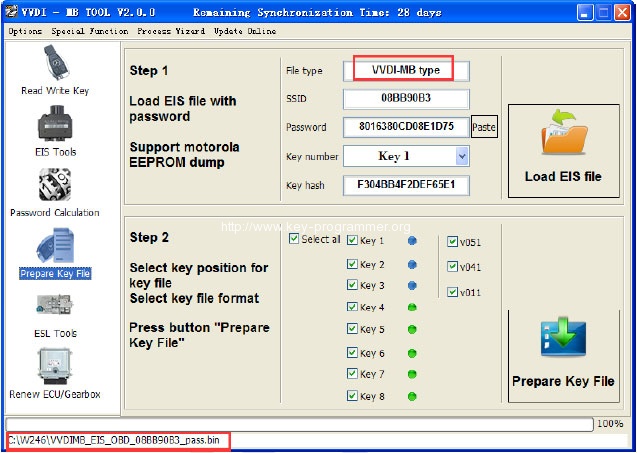Click the Key hash text field
Viewport: 637px width, 453px height.
click(405, 185)
